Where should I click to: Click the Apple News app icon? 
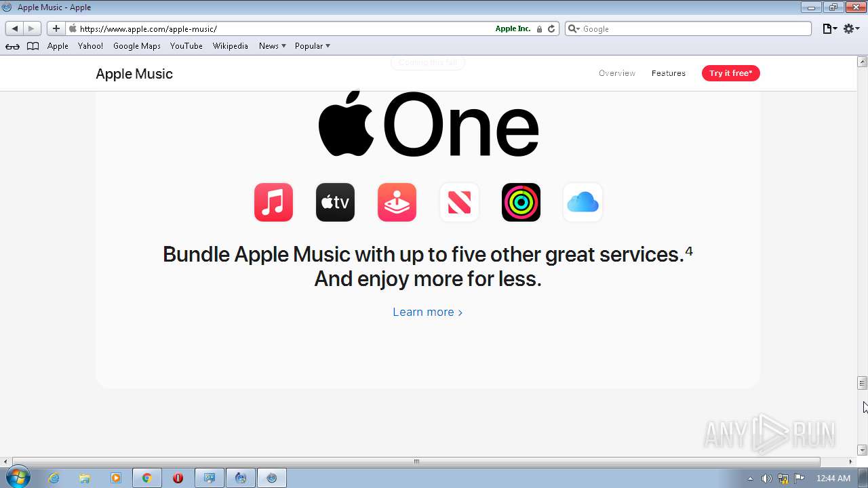[x=459, y=202]
